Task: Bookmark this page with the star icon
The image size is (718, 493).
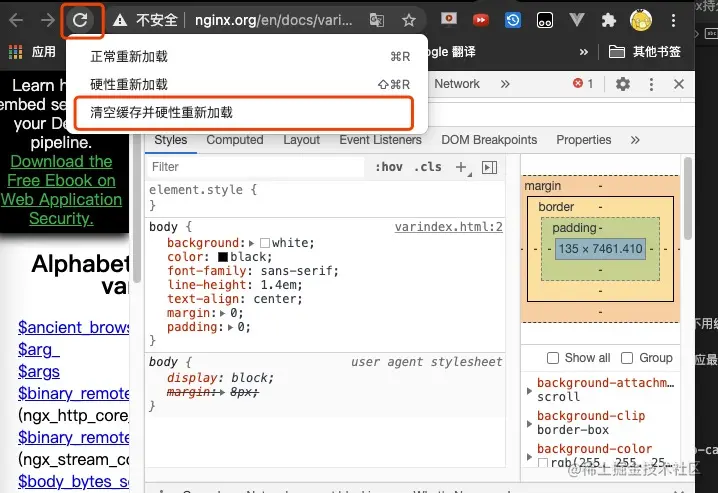Action: 408,20
